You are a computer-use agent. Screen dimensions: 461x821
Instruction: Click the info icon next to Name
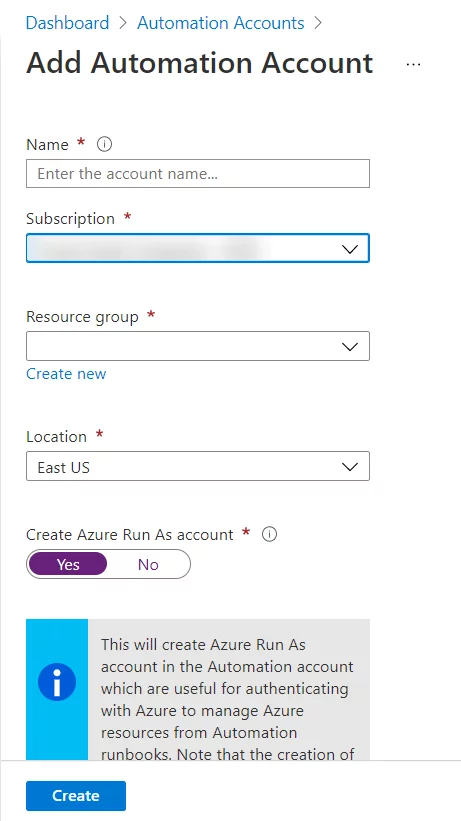tap(105, 144)
